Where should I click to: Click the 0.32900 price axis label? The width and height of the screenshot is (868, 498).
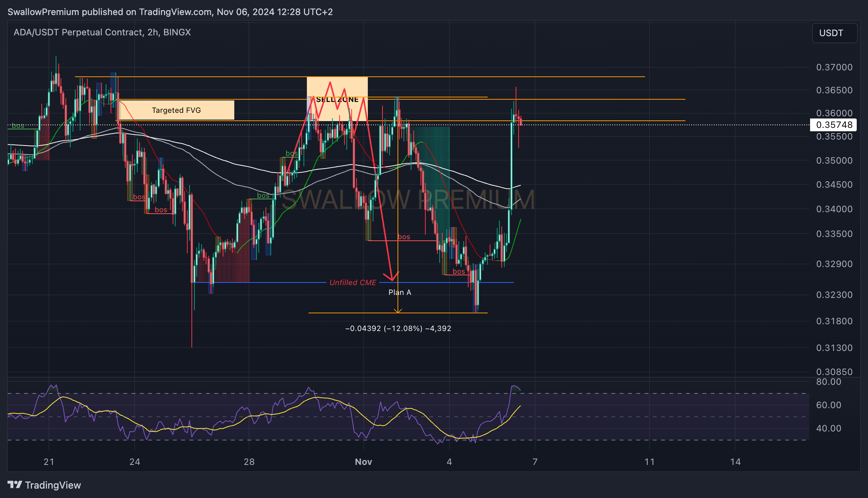pyautogui.click(x=834, y=264)
